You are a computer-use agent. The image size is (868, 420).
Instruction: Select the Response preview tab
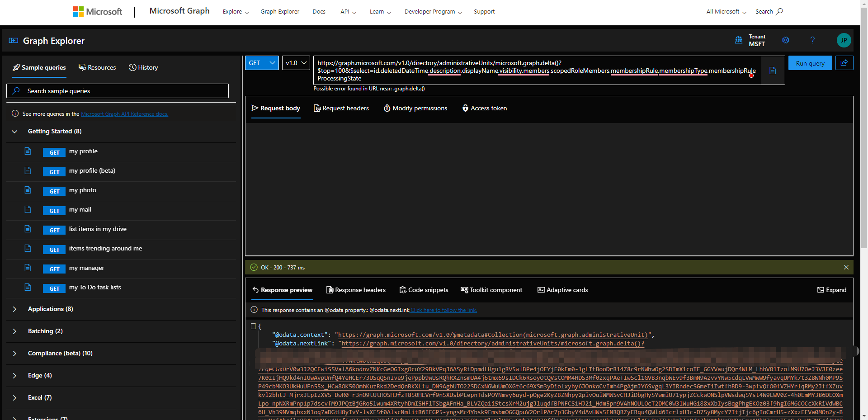click(x=282, y=290)
